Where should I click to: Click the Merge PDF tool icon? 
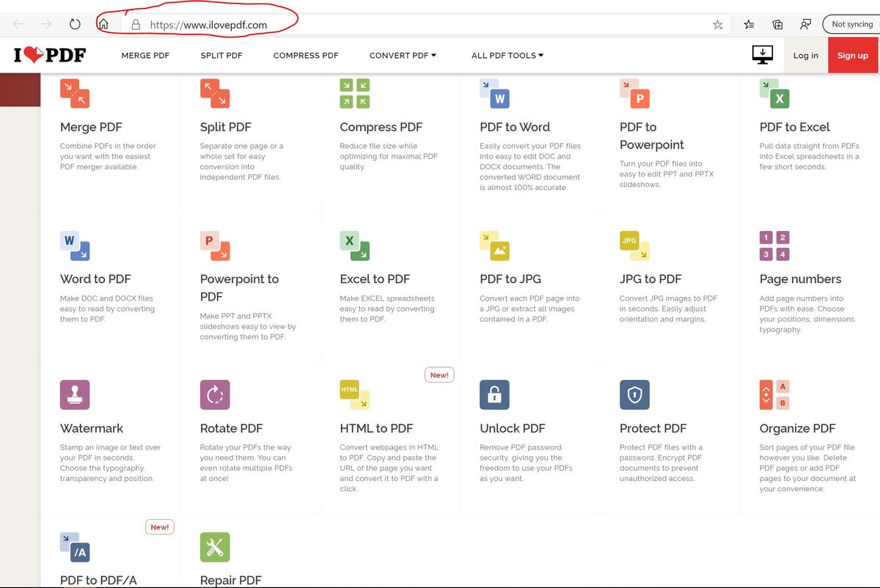pos(75,94)
